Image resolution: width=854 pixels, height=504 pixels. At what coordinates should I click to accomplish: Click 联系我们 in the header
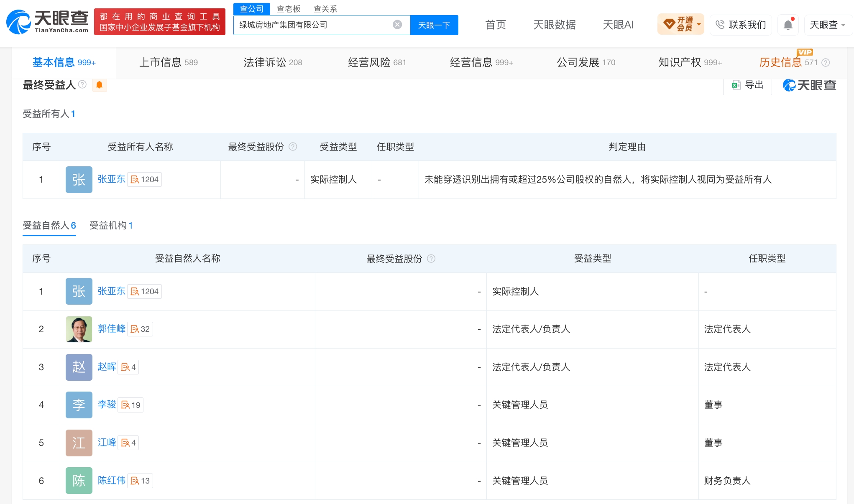pos(741,25)
